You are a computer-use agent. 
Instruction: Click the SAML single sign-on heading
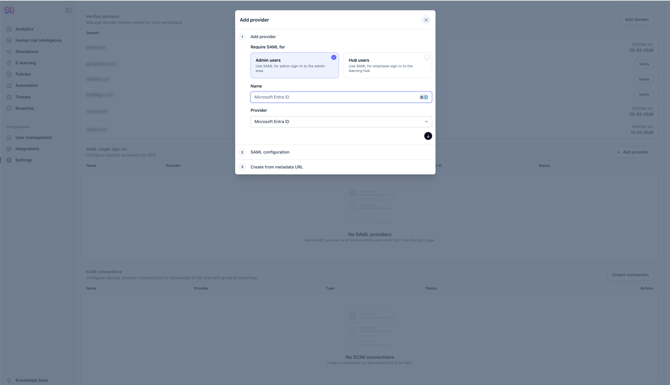click(x=106, y=149)
